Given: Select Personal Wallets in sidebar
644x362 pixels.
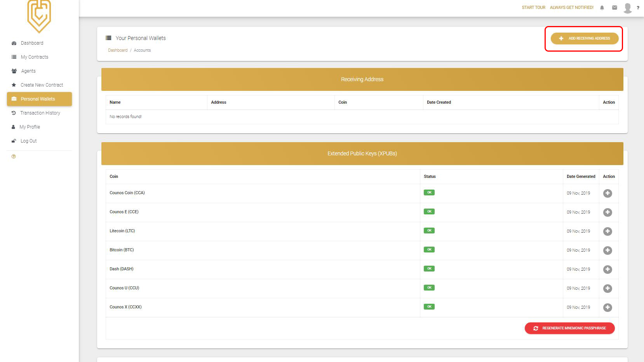Looking at the screenshot, I should (39, 99).
